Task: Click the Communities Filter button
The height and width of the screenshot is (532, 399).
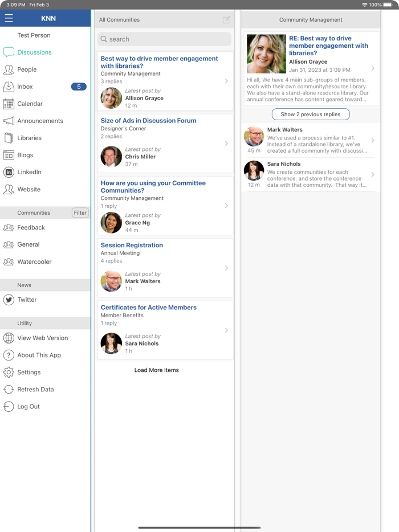Action: pos(80,212)
